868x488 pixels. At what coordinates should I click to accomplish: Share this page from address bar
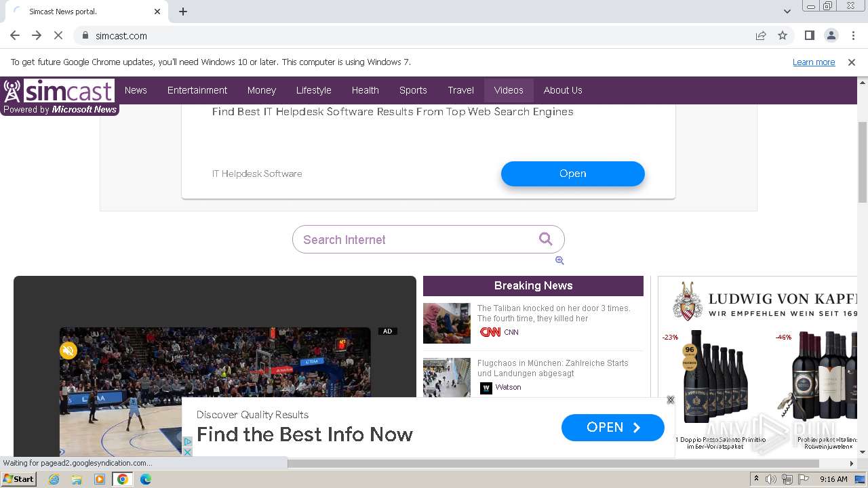click(x=761, y=35)
